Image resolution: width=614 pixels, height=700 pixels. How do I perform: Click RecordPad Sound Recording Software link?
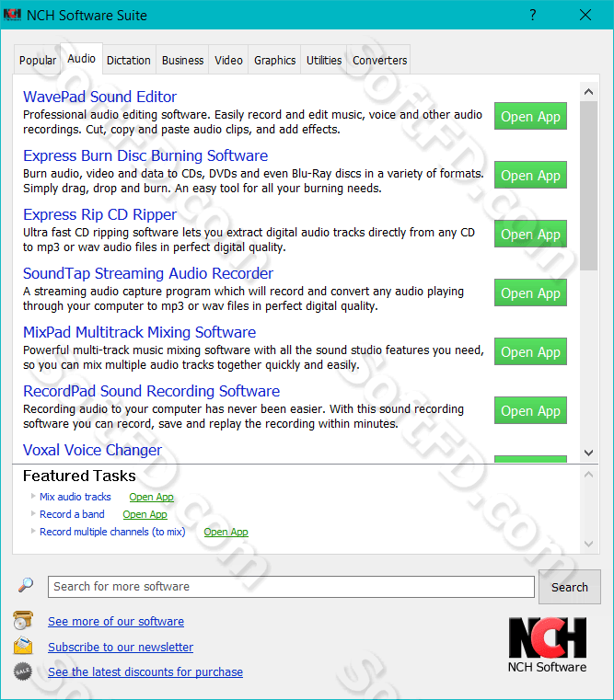(152, 392)
